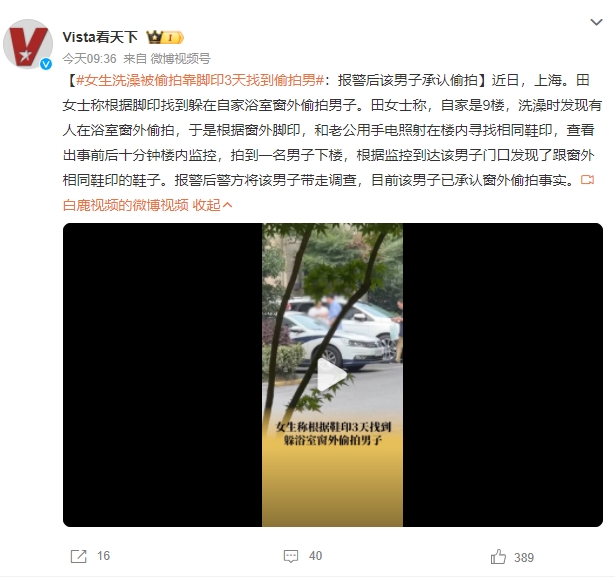The width and height of the screenshot is (615, 577).
Task: Click the blue verified badge on avatar
Action: coord(46,64)
